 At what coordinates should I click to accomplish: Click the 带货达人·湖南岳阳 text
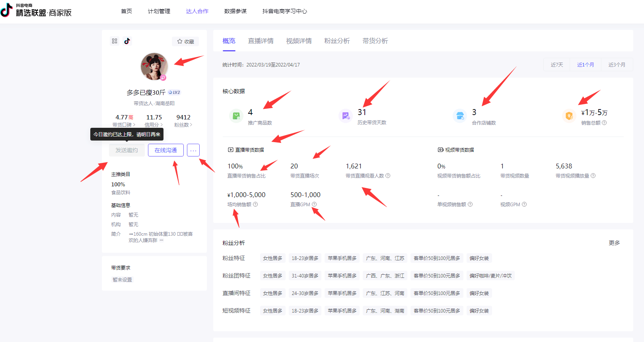154,103
